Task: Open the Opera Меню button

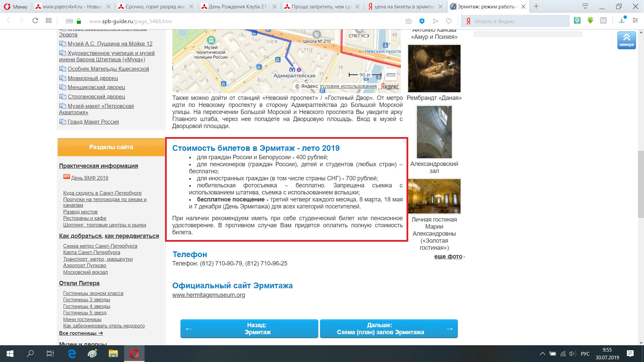Action: [x=15, y=6]
